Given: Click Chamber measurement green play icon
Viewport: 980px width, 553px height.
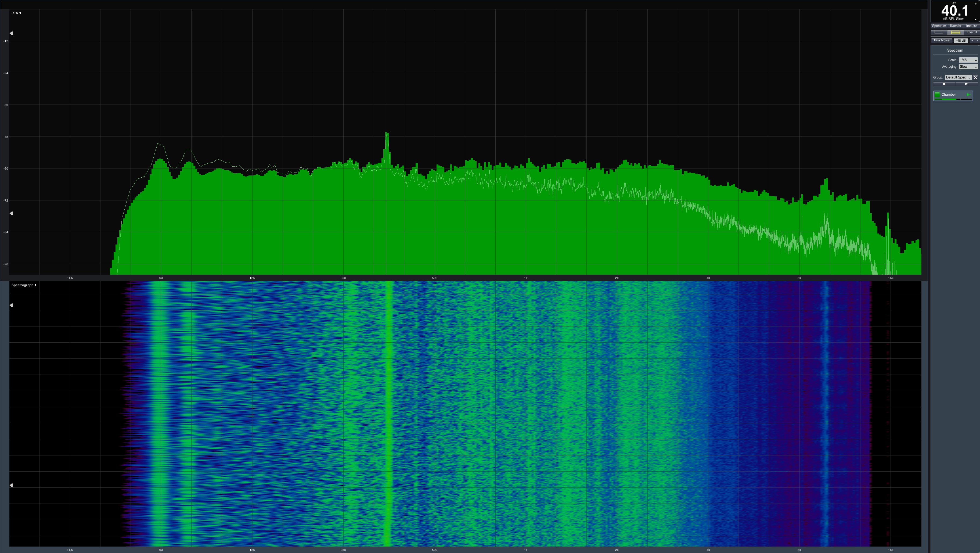Looking at the screenshot, I should [x=968, y=94].
